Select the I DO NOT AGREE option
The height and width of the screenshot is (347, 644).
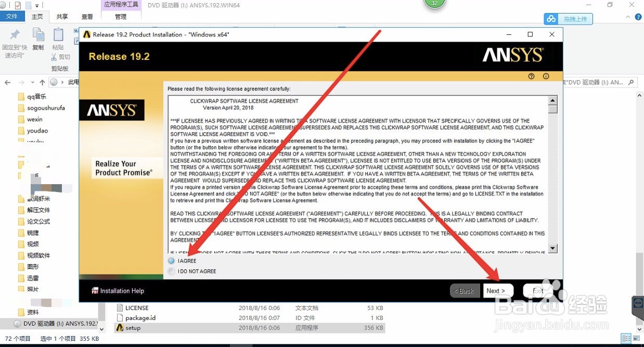[x=172, y=271]
